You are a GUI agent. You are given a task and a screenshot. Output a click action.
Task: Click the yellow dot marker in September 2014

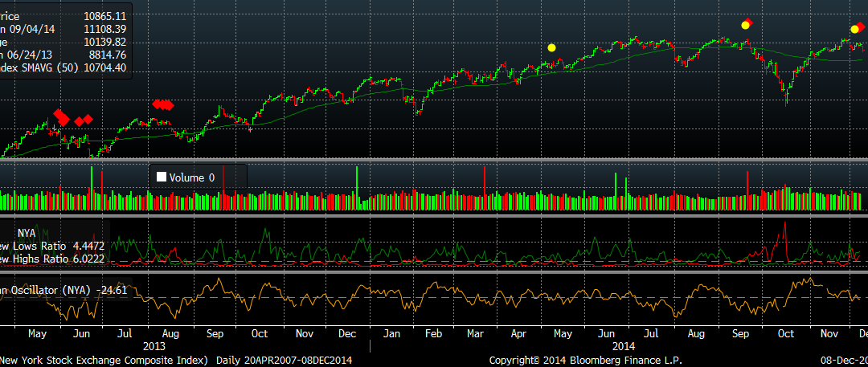pyautogui.click(x=745, y=25)
